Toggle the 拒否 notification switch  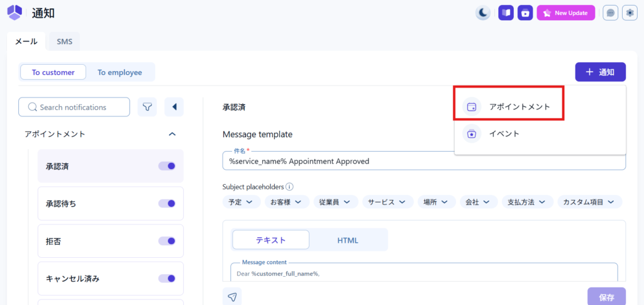pos(167,241)
